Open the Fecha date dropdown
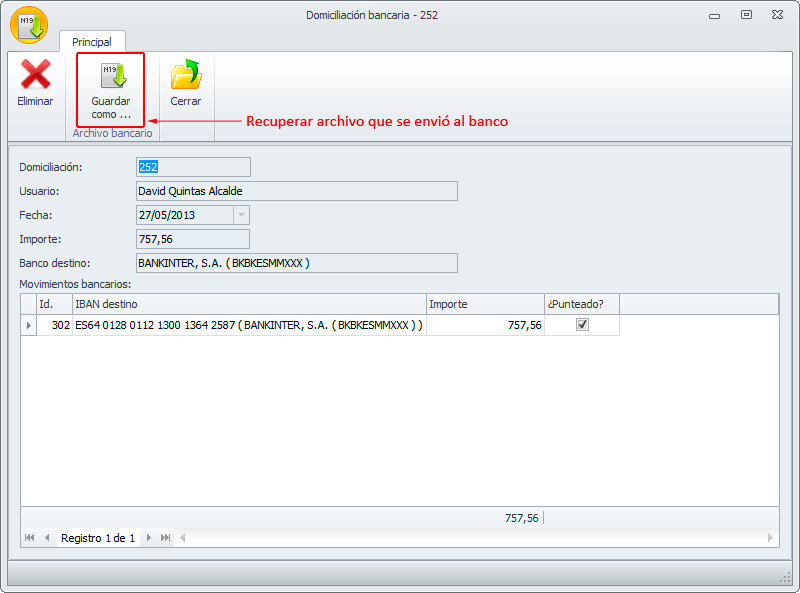 click(x=241, y=215)
